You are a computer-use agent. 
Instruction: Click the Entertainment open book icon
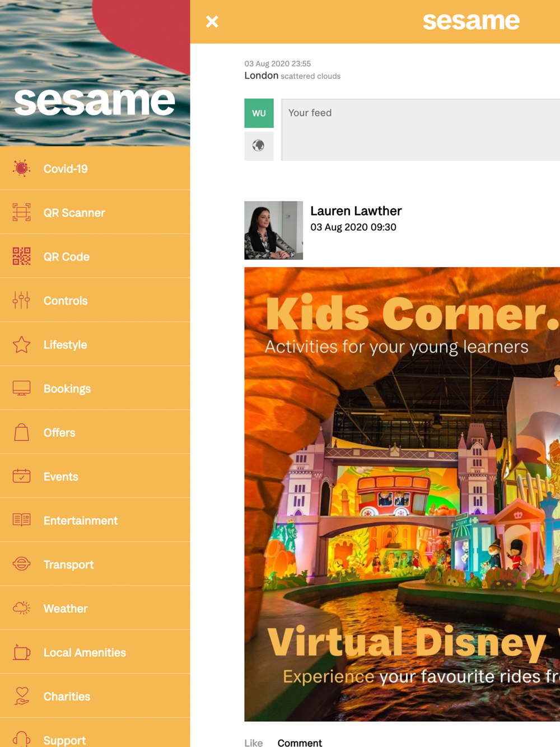point(21,520)
